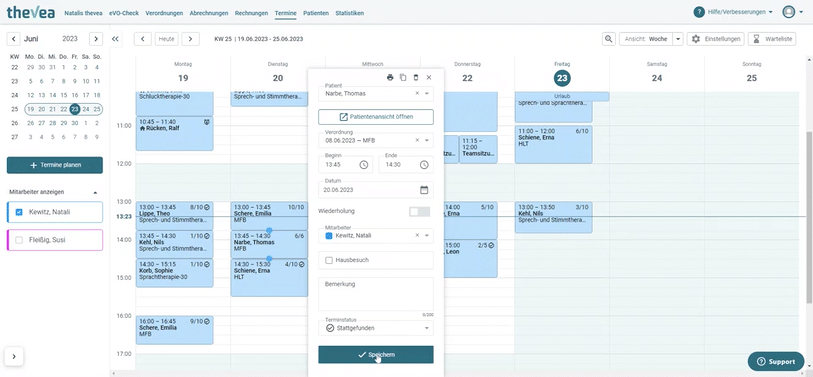Print the appointment with the printer icon

click(x=390, y=77)
